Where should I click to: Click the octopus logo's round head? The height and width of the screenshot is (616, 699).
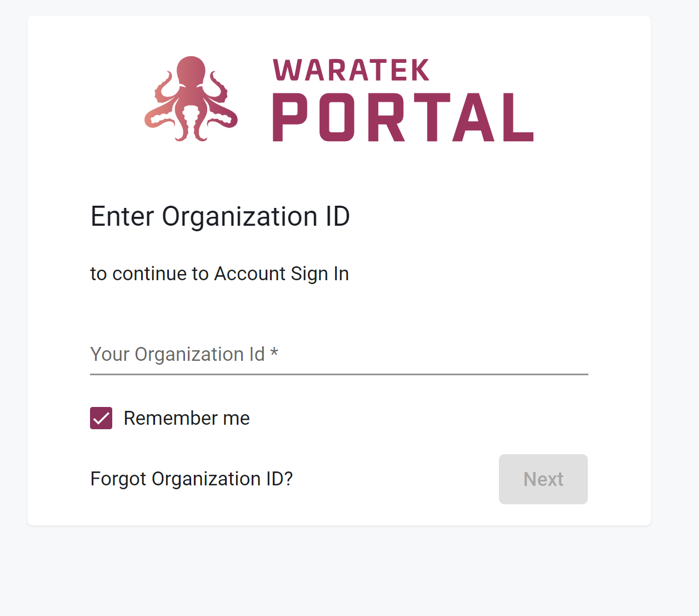[192, 71]
